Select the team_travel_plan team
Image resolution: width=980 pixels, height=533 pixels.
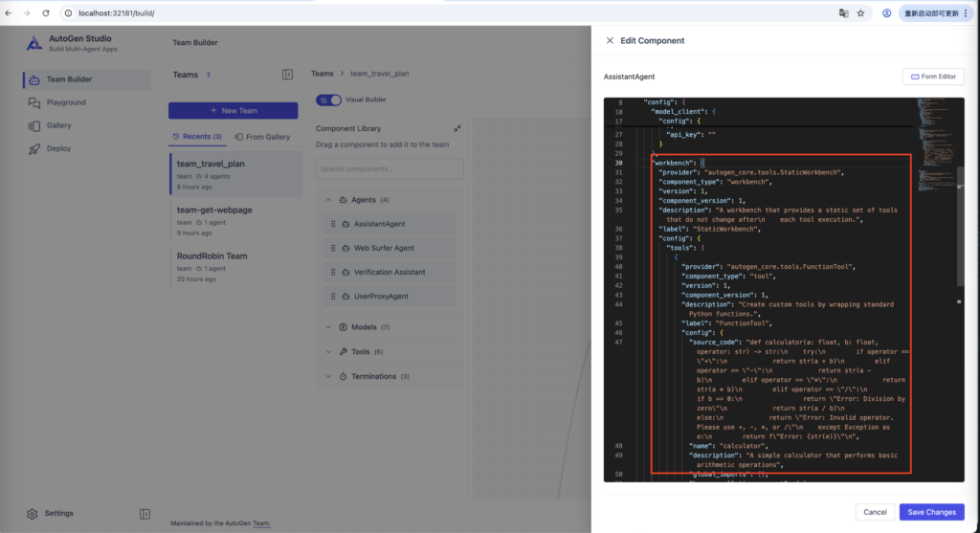click(x=235, y=174)
